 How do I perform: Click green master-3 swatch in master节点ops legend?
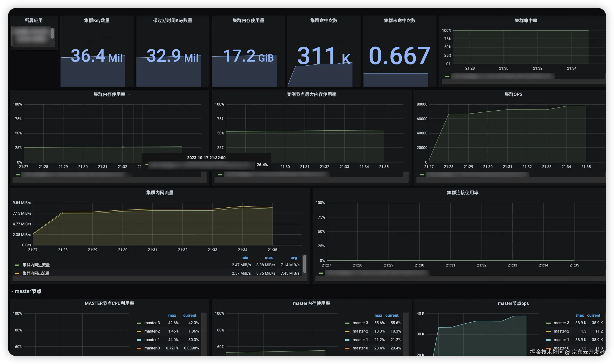pyautogui.click(x=548, y=323)
